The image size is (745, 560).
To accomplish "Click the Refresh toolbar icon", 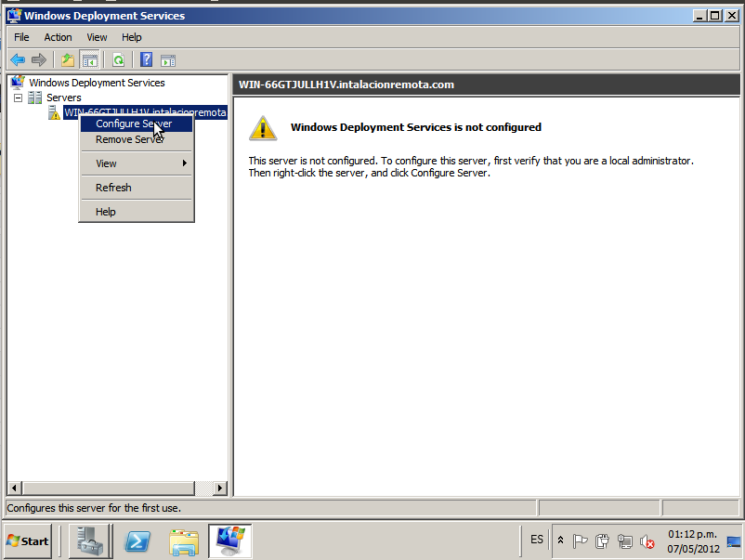I will click(x=118, y=59).
